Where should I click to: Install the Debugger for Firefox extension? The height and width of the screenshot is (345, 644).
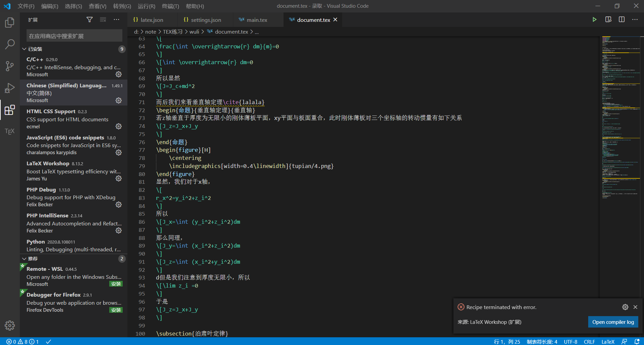pos(116,310)
